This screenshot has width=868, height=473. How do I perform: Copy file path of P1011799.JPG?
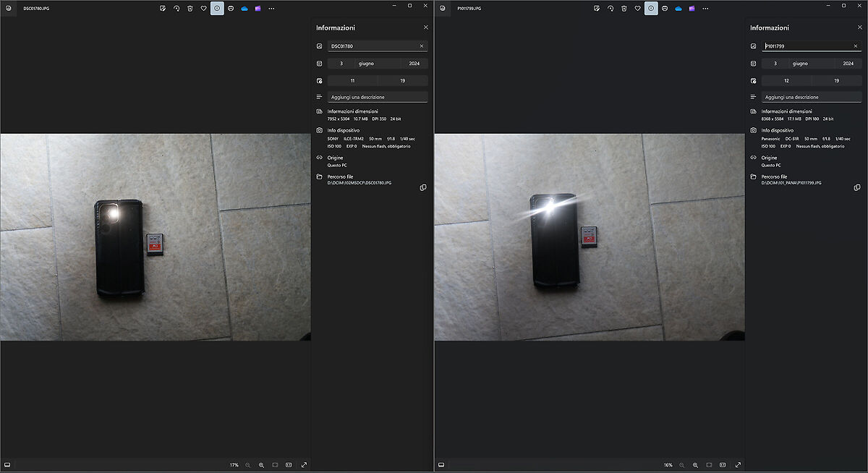coord(857,187)
